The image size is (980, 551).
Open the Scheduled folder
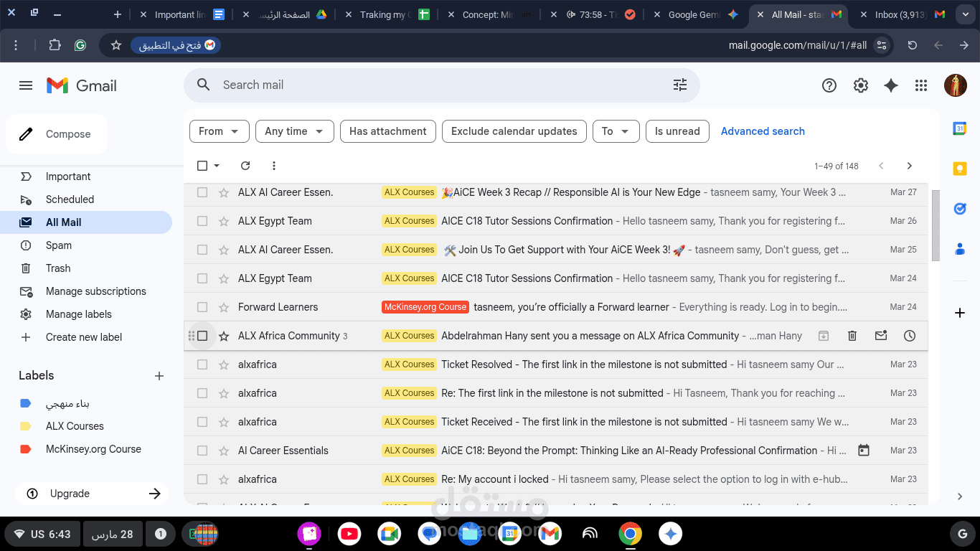(86, 199)
